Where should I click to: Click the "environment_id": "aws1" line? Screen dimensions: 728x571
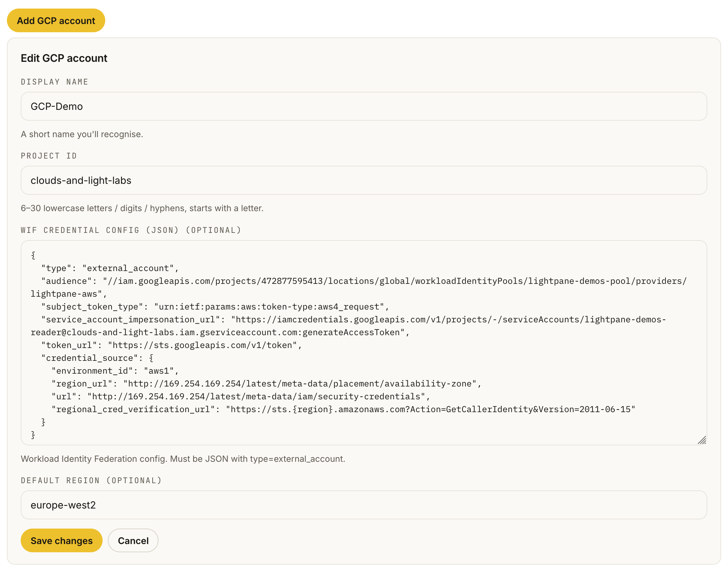pos(115,371)
